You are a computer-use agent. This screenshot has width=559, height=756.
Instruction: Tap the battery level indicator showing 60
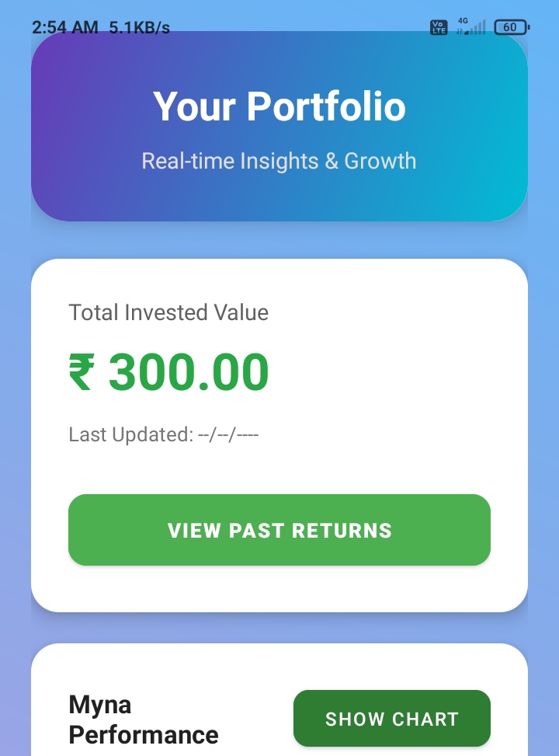click(x=511, y=27)
